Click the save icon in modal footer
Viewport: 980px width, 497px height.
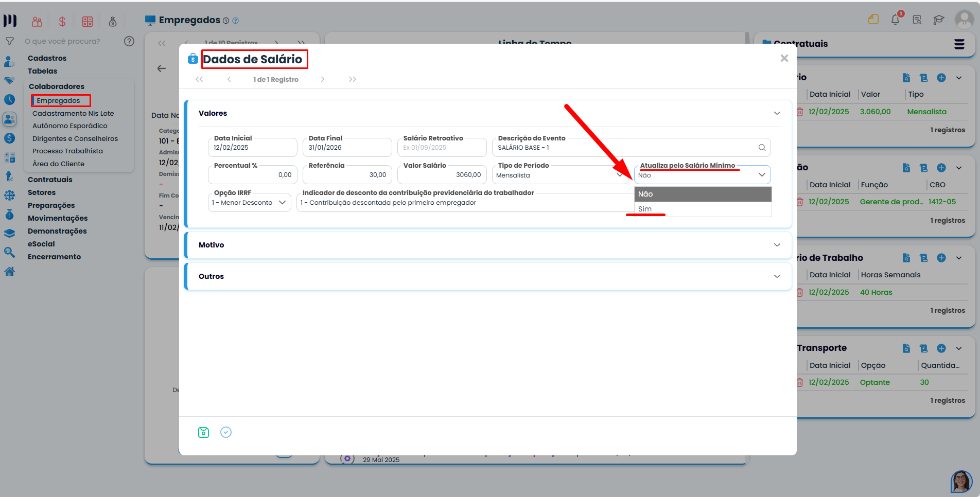(203, 432)
